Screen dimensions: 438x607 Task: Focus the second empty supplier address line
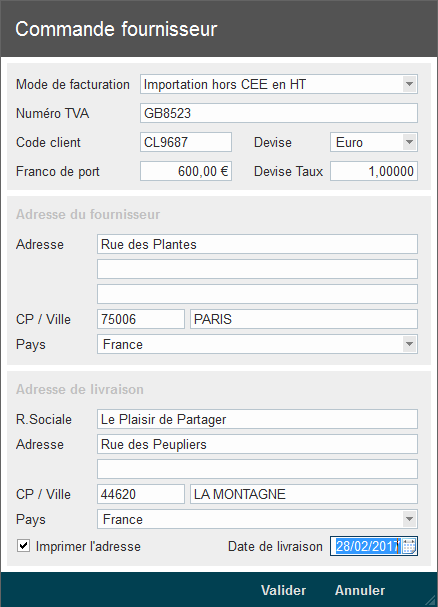coord(257,269)
